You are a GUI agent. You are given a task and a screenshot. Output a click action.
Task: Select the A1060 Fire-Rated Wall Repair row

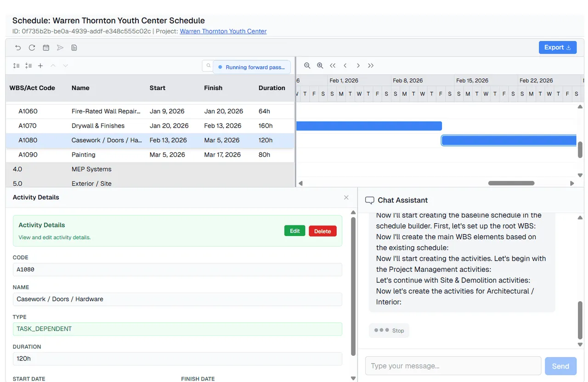click(150, 111)
